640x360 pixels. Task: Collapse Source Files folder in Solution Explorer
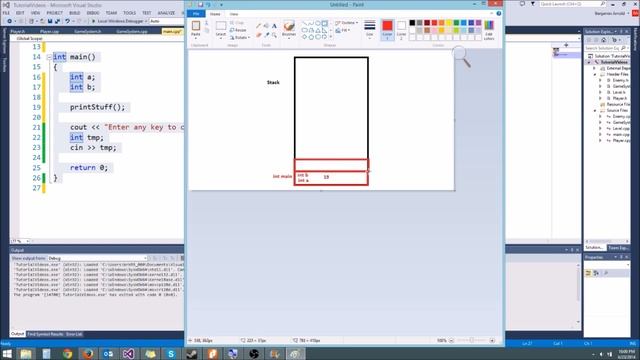[x=595, y=111]
